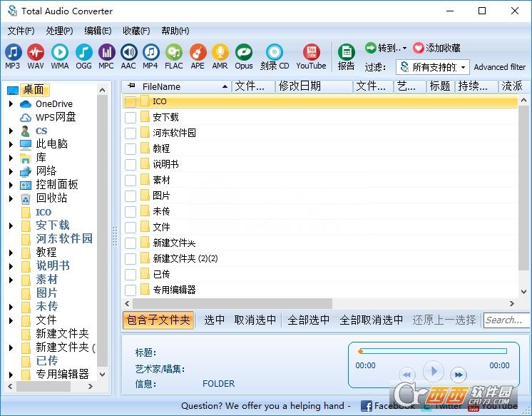Open the 帮助(H) menu
The height and width of the screenshot is (416, 532).
pyautogui.click(x=175, y=31)
